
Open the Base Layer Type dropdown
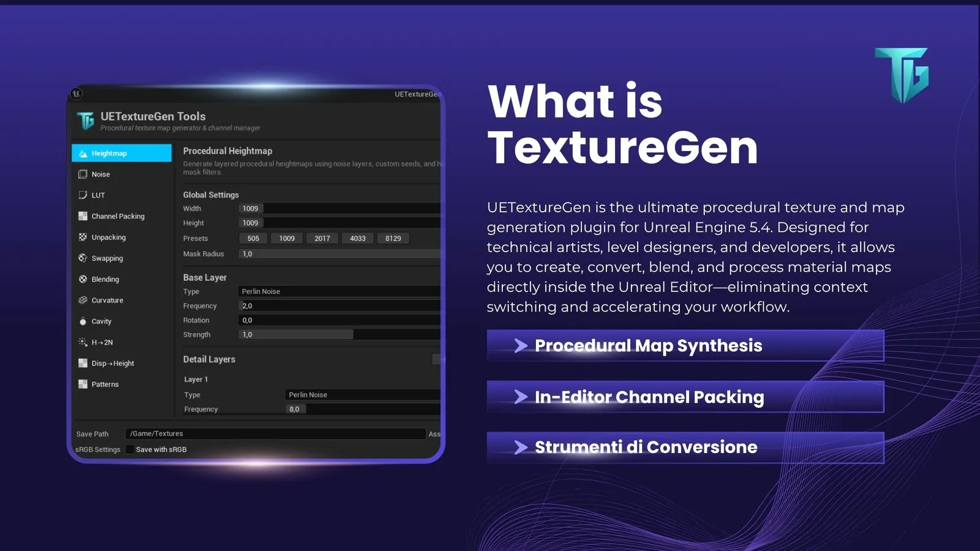coord(339,291)
